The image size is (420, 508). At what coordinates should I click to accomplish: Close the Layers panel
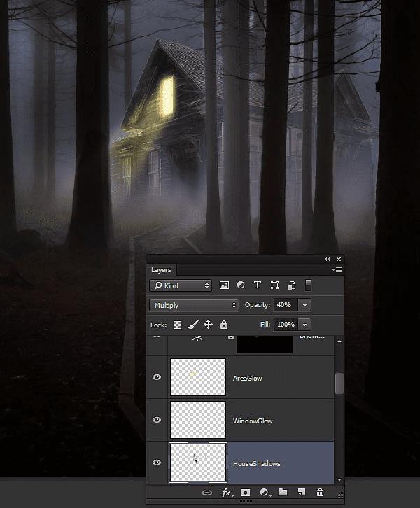pos(339,259)
